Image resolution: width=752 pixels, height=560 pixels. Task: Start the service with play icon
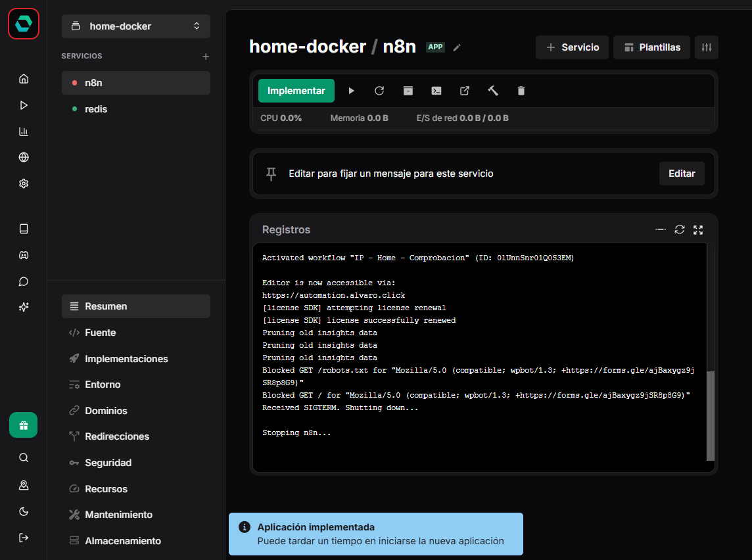(x=351, y=91)
